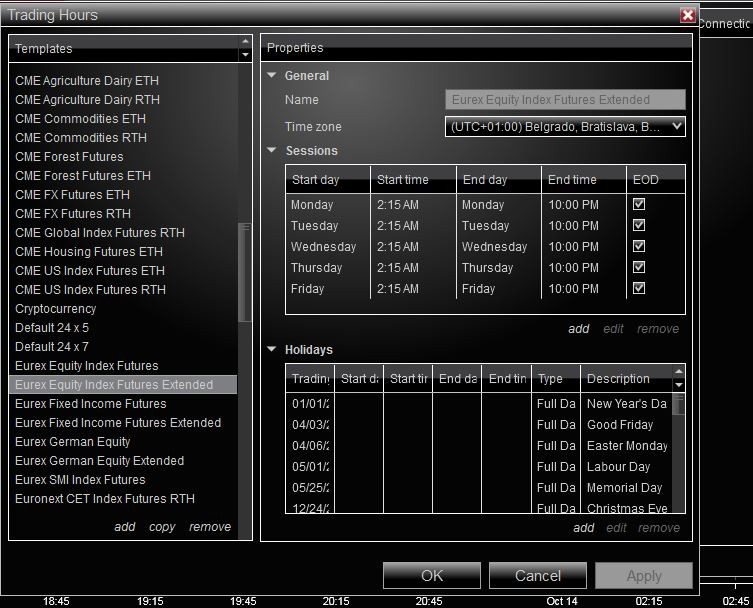Viewport: 753px width, 608px height.
Task: Click the Templates list scrollbar thumb
Action: (x=245, y=272)
